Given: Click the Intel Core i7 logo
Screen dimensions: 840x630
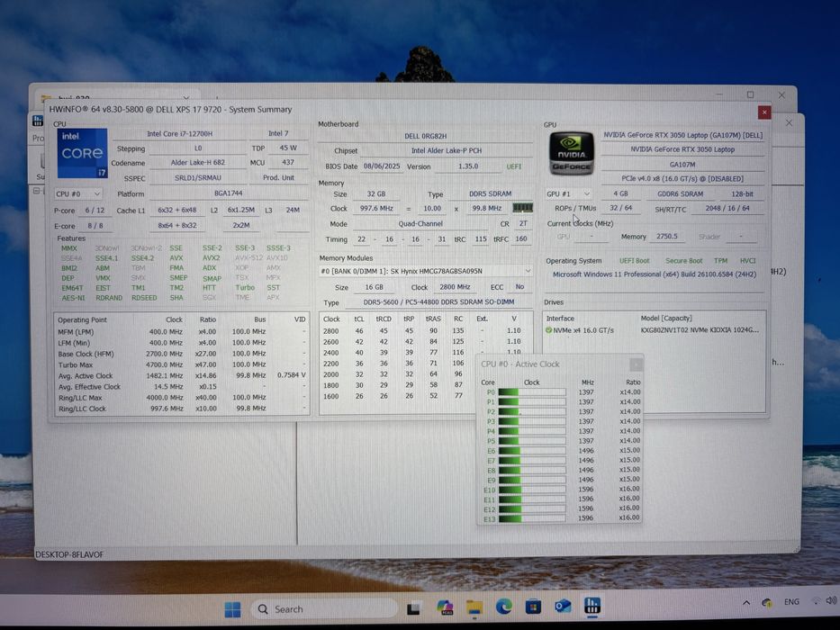Looking at the screenshot, I should 82,153.
